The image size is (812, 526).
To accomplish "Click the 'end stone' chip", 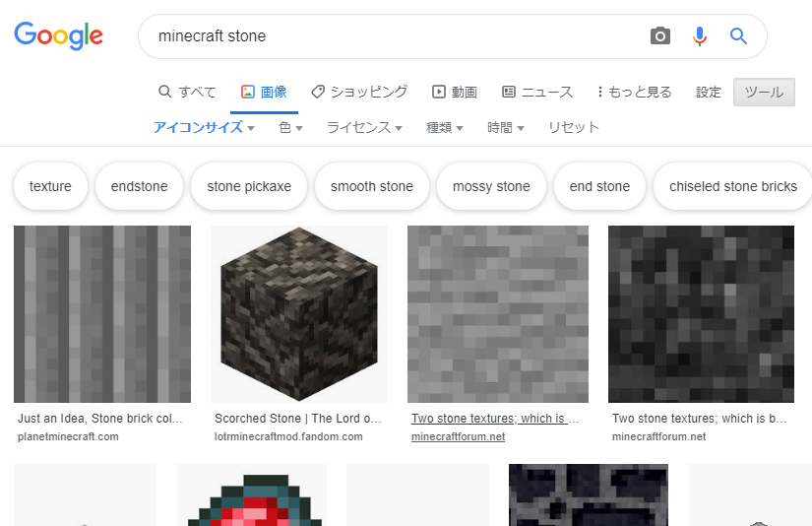I will [x=599, y=186].
